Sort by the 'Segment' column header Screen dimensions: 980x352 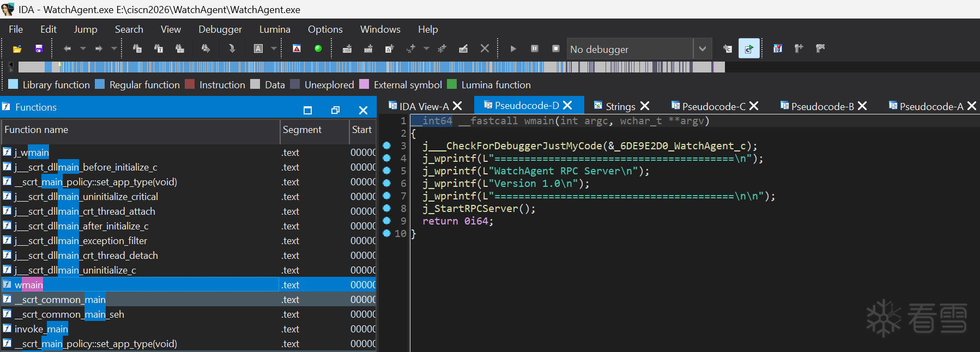coord(314,130)
